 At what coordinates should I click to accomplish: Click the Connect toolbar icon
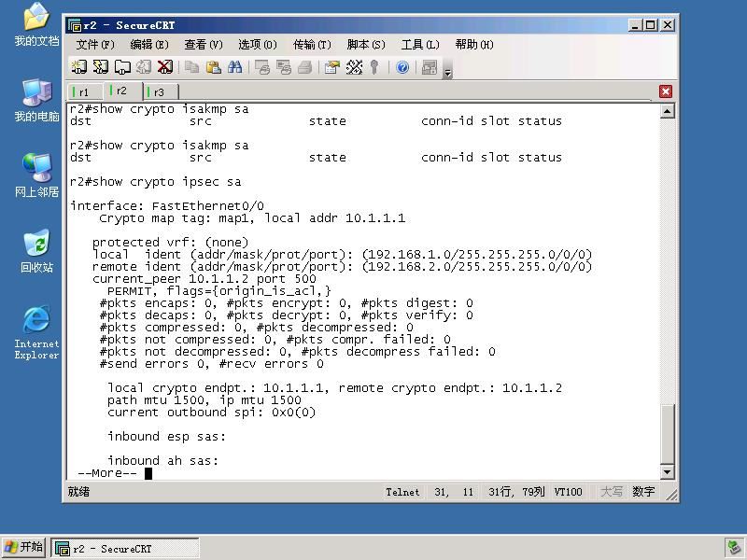[79, 67]
